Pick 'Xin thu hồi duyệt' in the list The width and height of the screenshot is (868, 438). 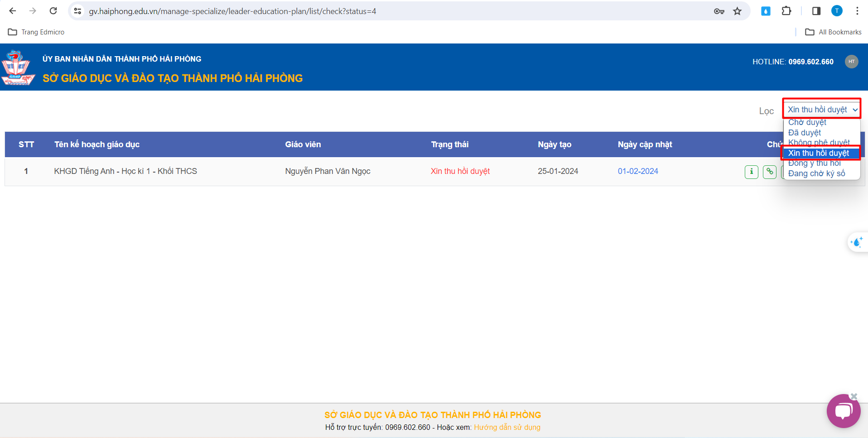[818, 153]
